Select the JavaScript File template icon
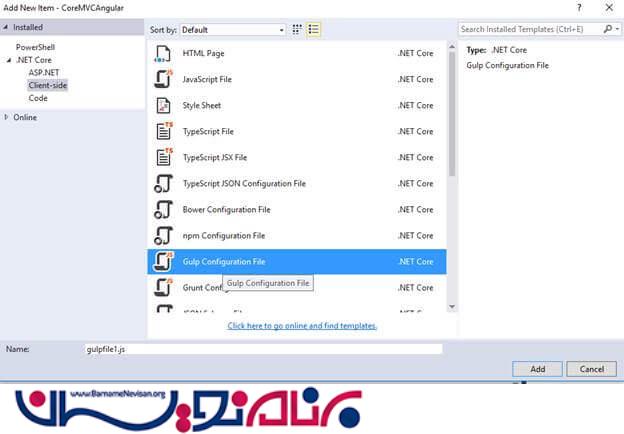The width and height of the screenshot is (624, 434). (163, 79)
